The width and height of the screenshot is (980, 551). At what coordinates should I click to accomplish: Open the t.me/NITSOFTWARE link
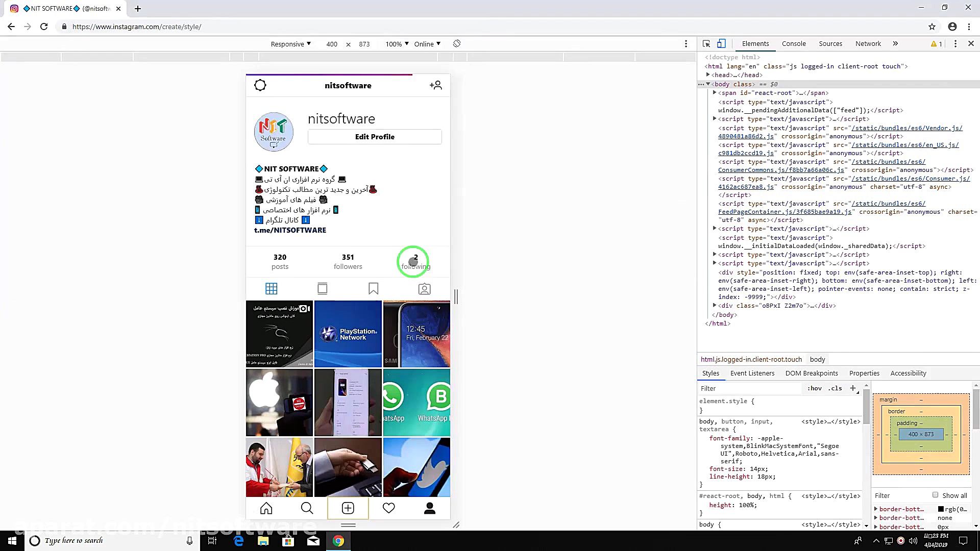[290, 230]
